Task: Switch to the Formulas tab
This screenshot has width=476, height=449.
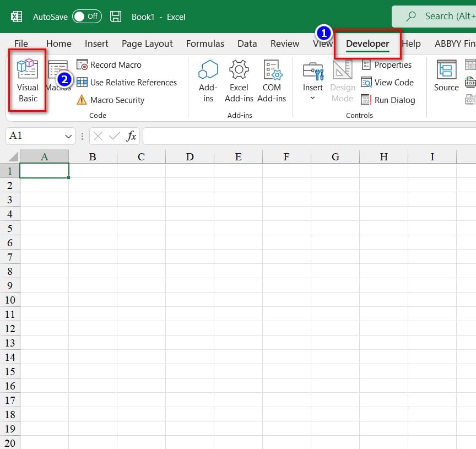Action: (x=205, y=44)
